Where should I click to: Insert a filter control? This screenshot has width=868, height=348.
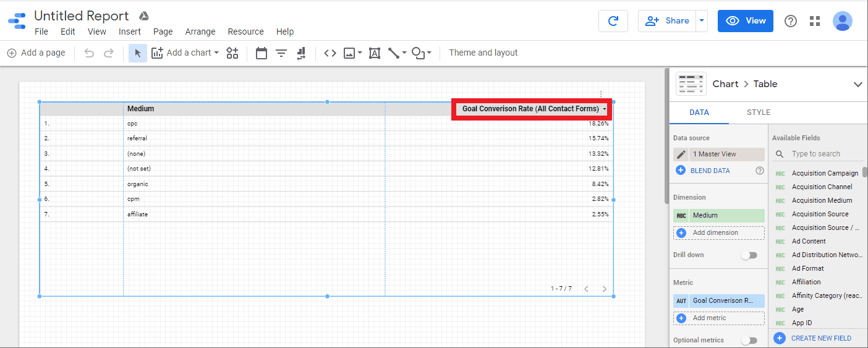coord(281,53)
